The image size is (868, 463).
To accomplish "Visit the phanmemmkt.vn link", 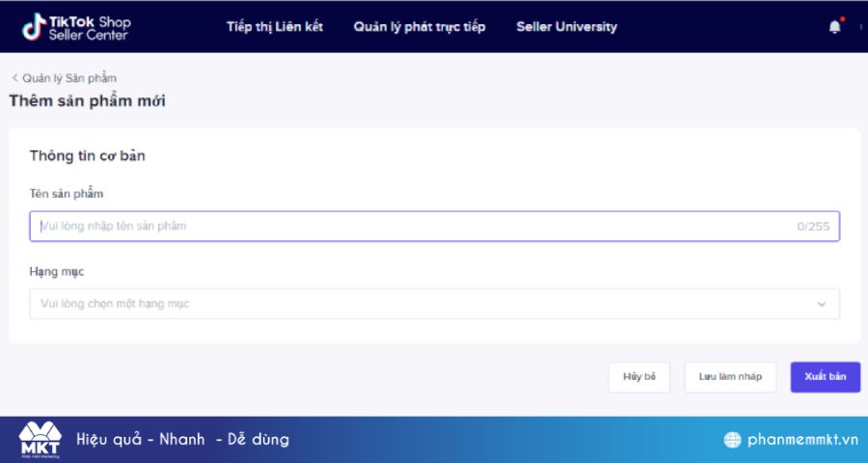I will pos(802,440).
